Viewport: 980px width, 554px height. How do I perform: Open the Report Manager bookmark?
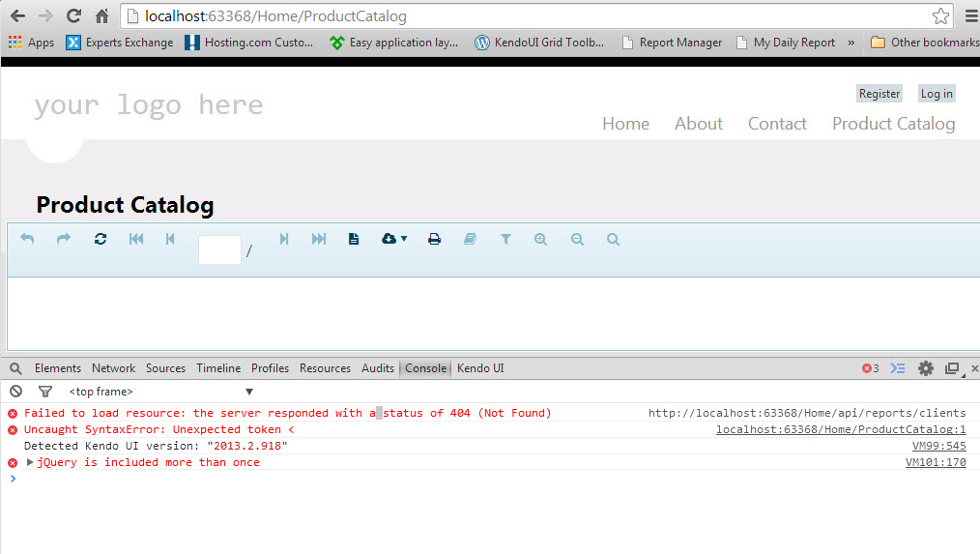(672, 43)
